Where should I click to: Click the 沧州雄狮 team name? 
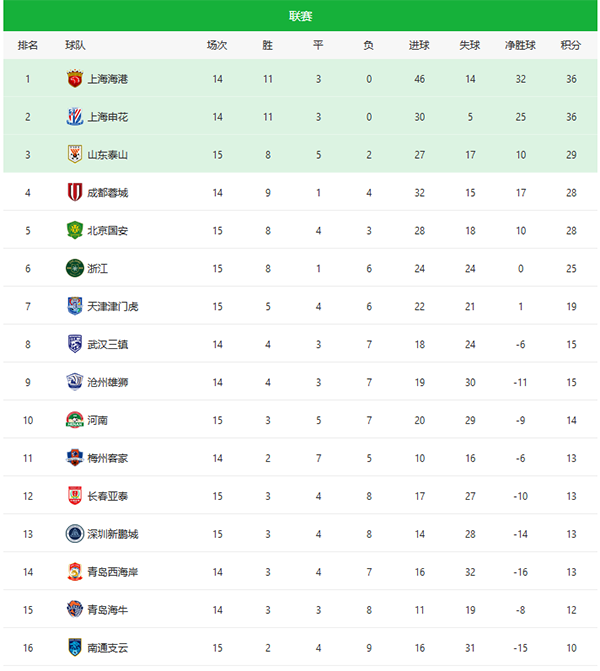[x=107, y=382]
